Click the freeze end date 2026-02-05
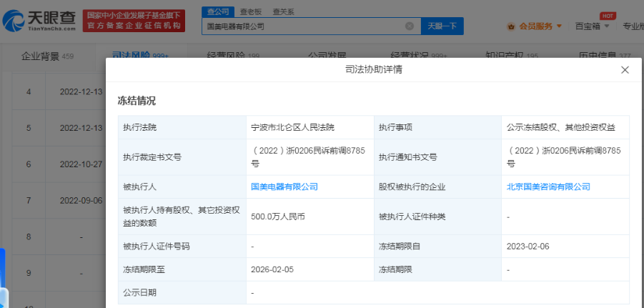The image size is (644, 308). tap(272, 269)
